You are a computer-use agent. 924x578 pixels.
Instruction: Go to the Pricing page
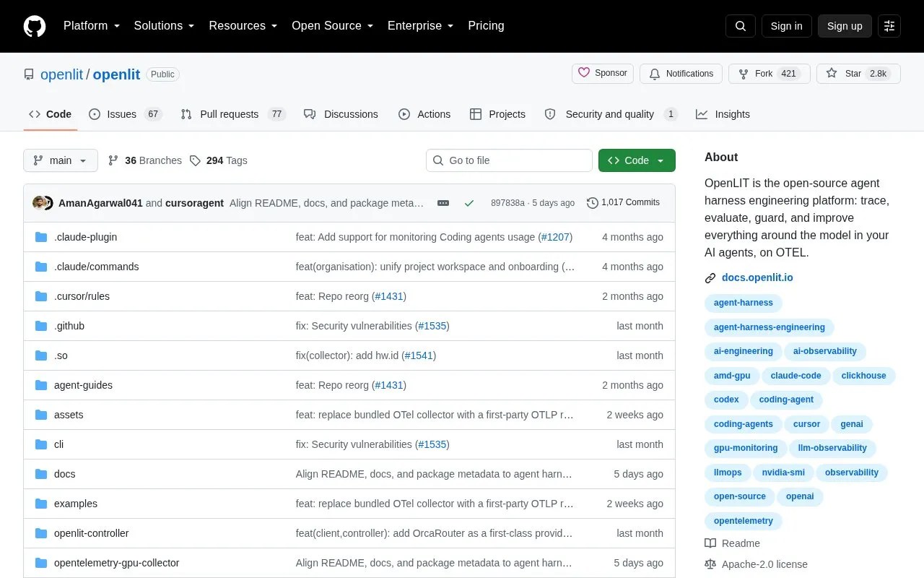coord(486,26)
